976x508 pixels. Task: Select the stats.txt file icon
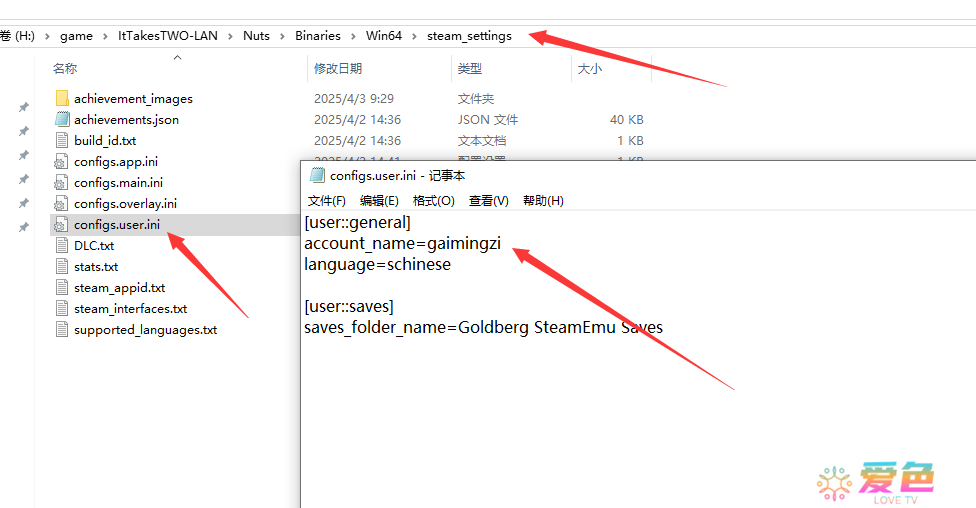pos(62,267)
